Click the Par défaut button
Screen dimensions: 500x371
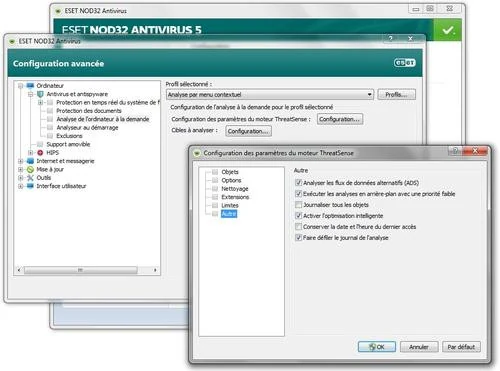(x=461, y=347)
